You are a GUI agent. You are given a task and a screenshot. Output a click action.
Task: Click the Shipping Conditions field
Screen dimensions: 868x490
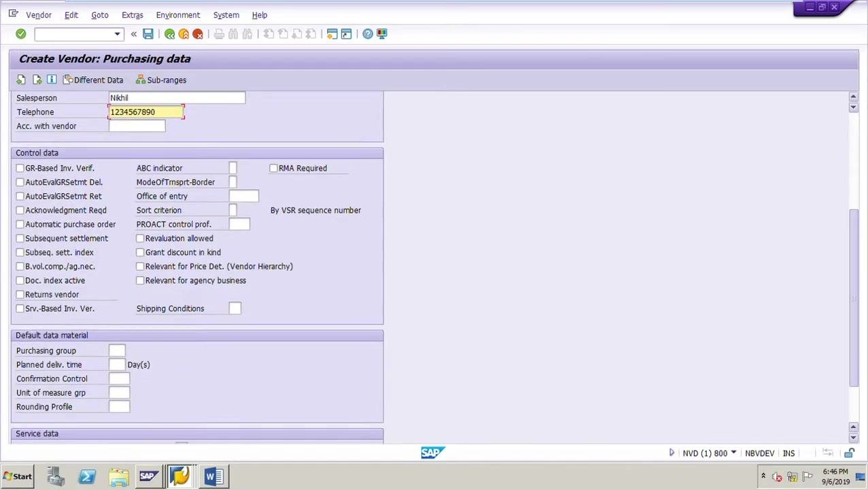(x=235, y=309)
